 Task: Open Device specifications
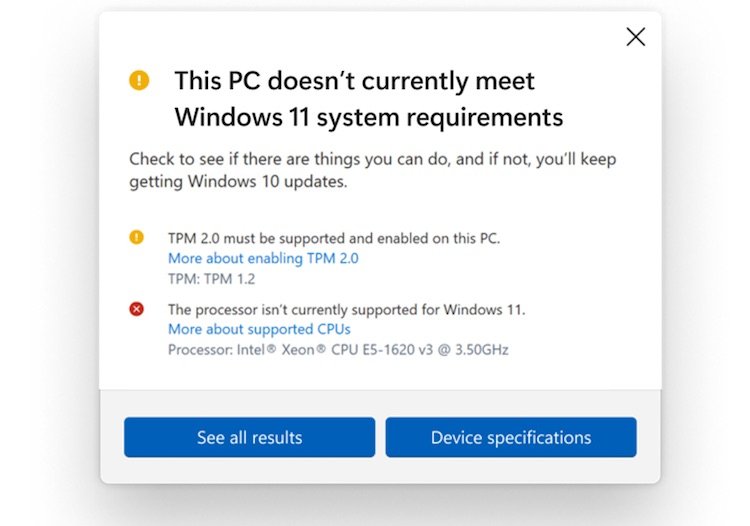[x=511, y=437]
